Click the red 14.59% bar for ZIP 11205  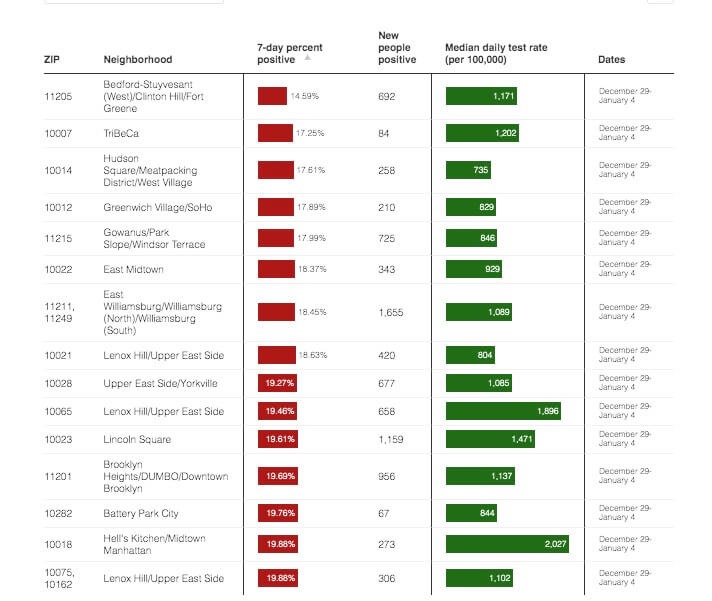[272, 96]
